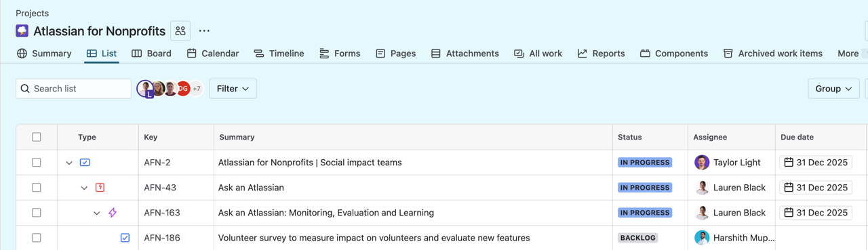Go to the Pages tab
Viewport: 868px width, 250px height.
coord(396,54)
